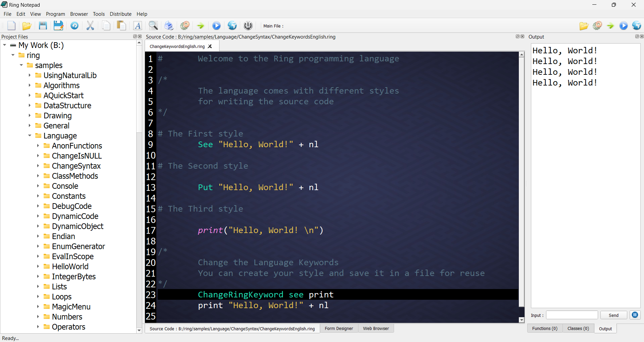Run the program with the green arrow icon
The image size is (644, 342).
201,26
